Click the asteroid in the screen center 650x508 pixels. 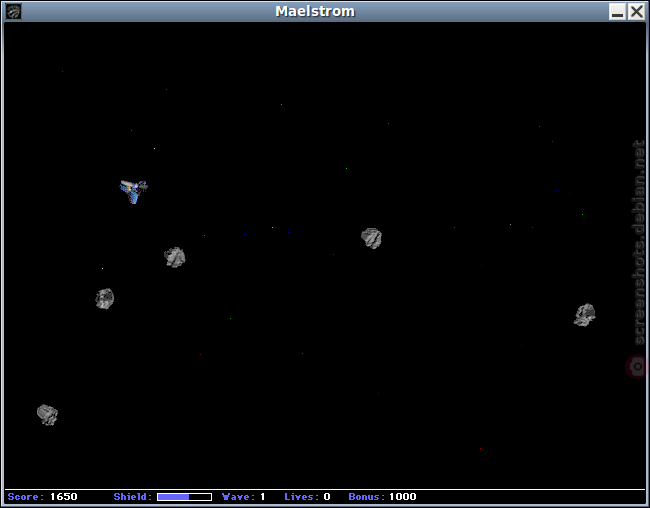coord(371,238)
